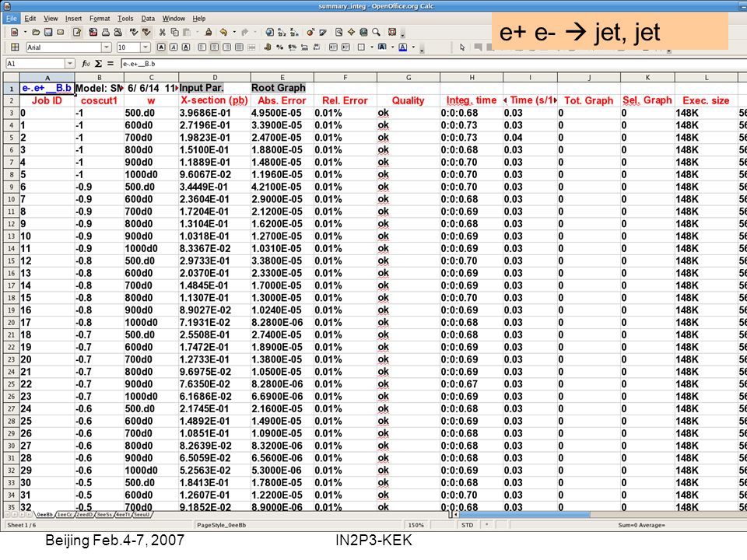Open OpenOffice Help lifebuoy icon
Image resolution: width=747 pixels, height=560 pixels.
[392, 32]
